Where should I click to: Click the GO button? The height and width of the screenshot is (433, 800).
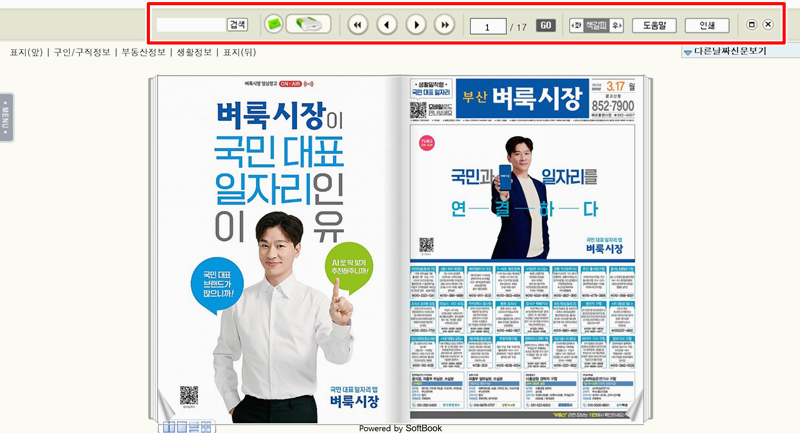click(545, 26)
